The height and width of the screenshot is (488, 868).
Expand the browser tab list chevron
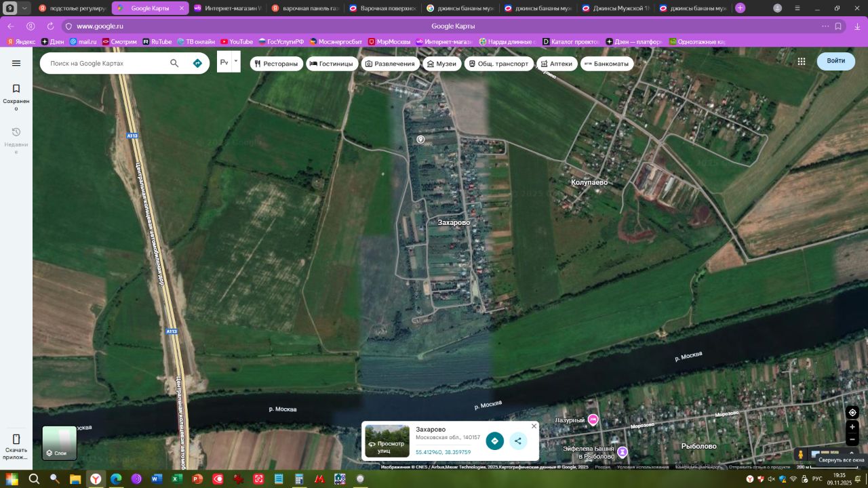[x=25, y=8]
